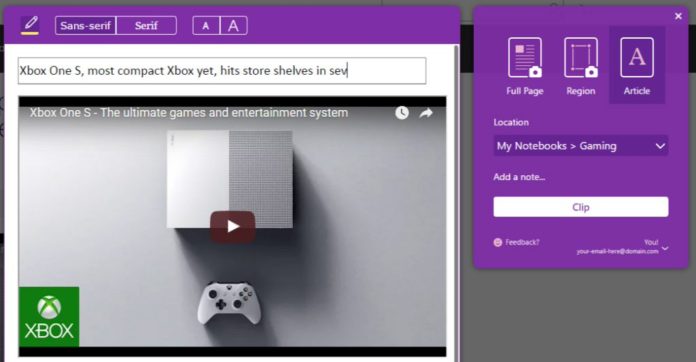Switch font to Sans-serif
This screenshot has width=696, height=362.
click(x=85, y=25)
